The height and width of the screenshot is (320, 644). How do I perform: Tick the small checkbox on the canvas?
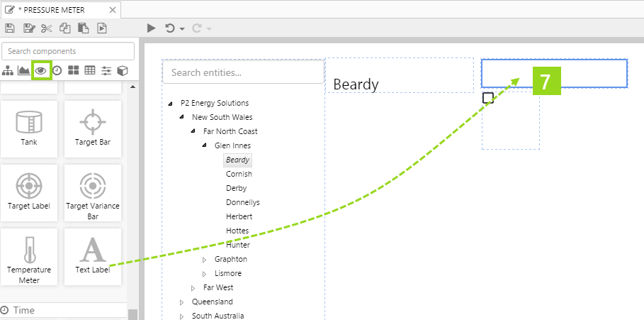(x=487, y=98)
